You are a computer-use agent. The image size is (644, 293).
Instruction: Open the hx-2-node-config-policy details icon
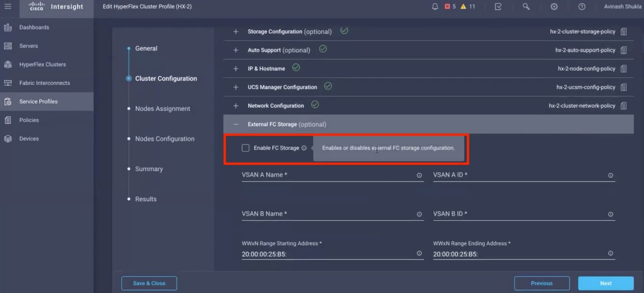coord(624,69)
